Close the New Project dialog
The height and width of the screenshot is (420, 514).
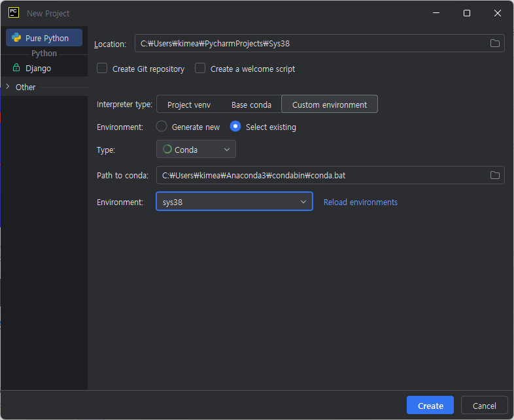pyautogui.click(x=497, y=13)
